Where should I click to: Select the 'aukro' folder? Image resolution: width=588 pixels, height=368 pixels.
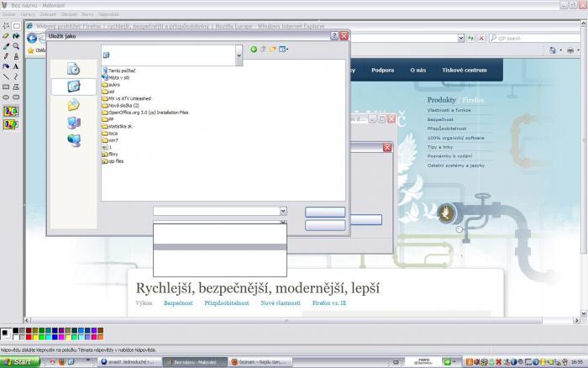(112, 85)
